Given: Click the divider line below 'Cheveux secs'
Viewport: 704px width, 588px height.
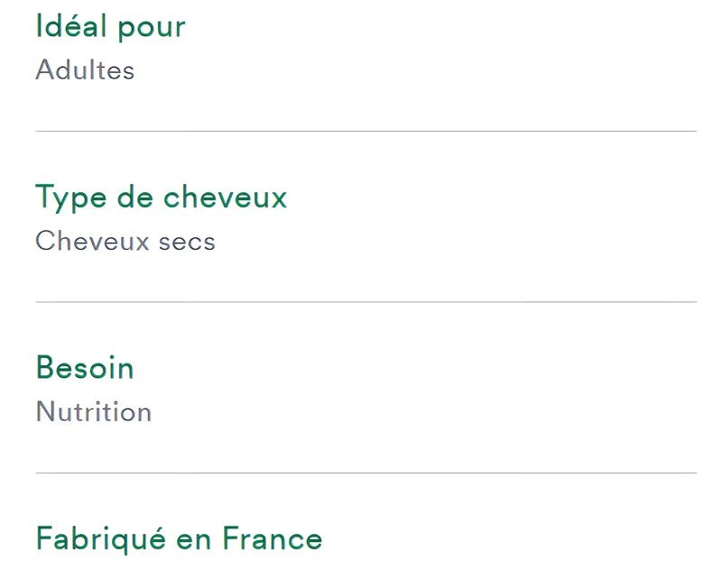Looking at the screenshot, I should [x=366, y=302].
